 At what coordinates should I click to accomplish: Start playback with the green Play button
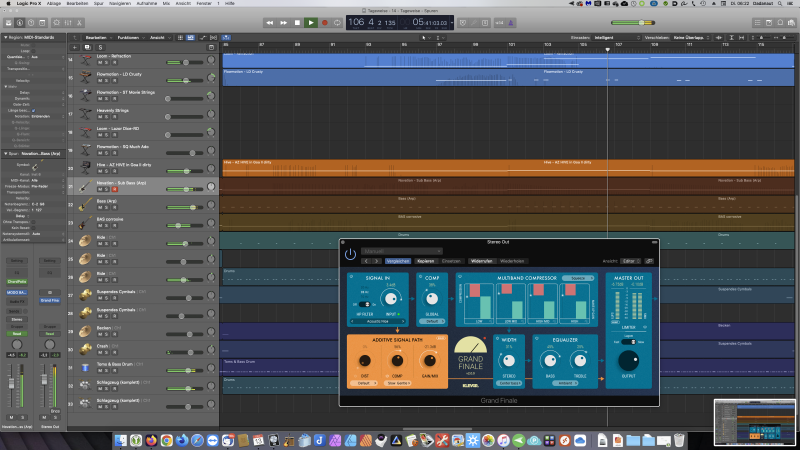click(x=311, y=22)
